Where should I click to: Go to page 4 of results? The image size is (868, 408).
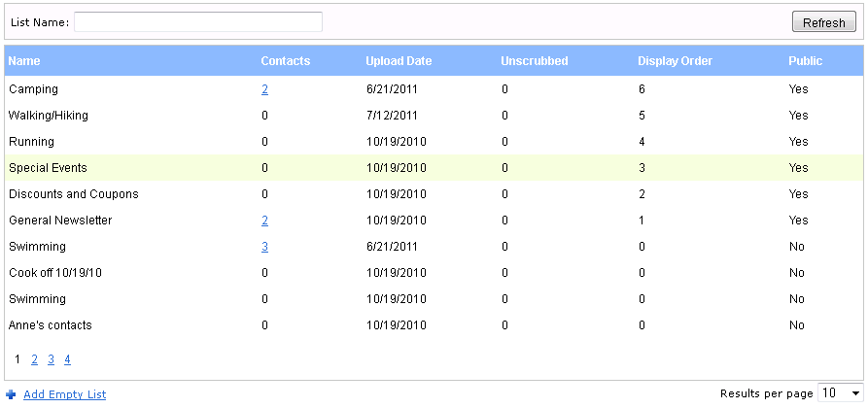tap(67, 359)
